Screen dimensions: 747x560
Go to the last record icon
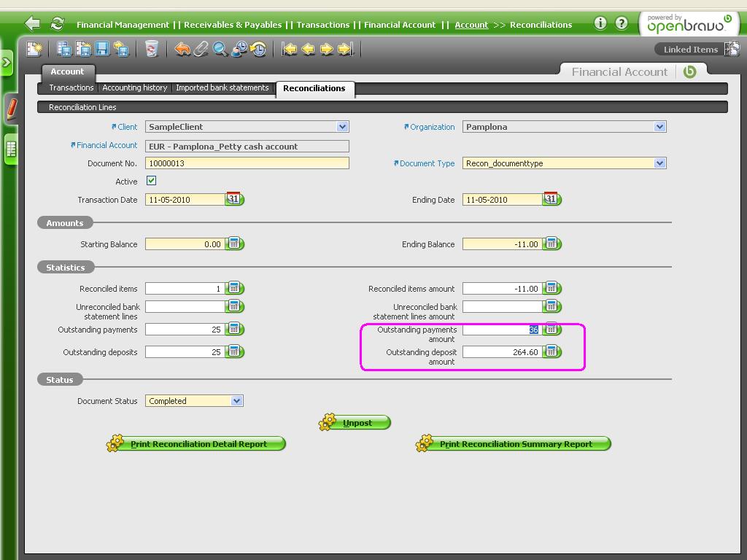point(346,49)
